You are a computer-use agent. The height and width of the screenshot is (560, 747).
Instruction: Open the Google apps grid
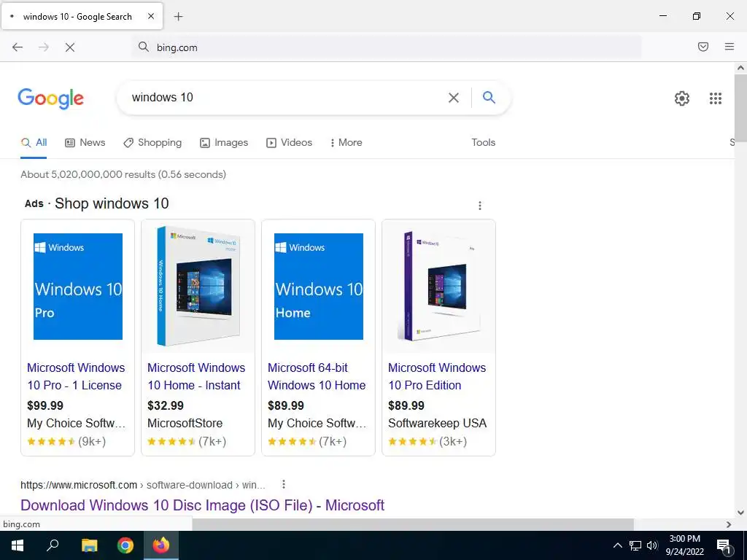[716, 98]
